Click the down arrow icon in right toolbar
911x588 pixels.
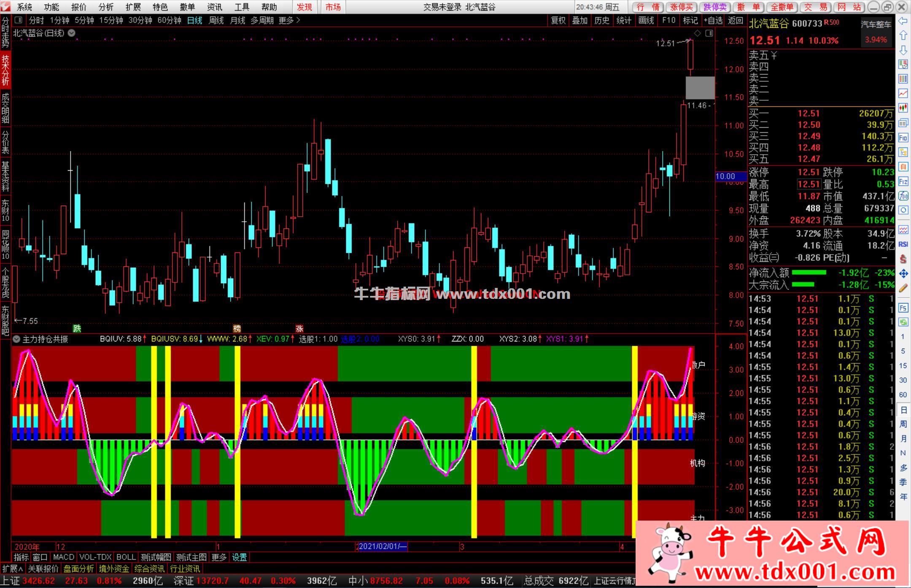pyautogui.click(x=903, y=50)
